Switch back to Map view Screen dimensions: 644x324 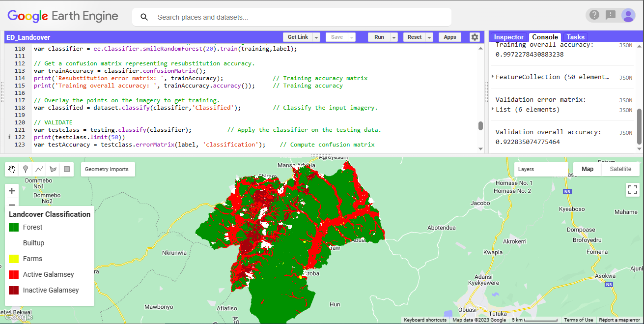[587, 169]
